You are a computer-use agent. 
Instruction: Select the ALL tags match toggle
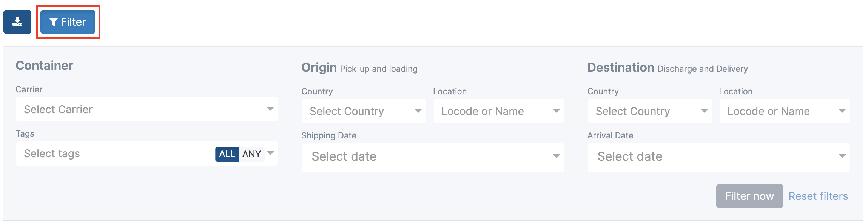tap(227, 154)
